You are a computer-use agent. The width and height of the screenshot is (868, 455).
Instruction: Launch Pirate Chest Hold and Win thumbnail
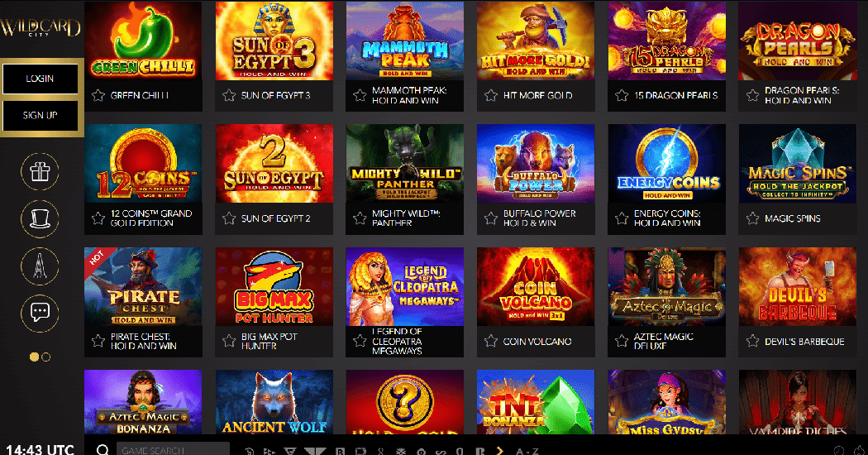click(x=143, y=286)
